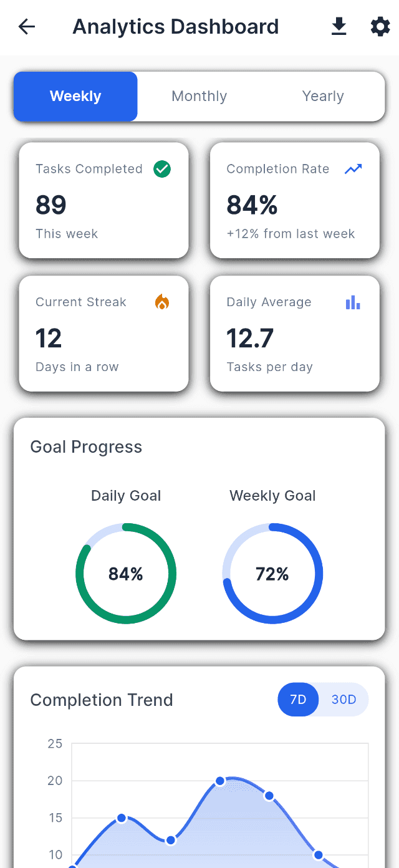The width and height of the screenshot is (399, 868).
Task: Click the chart data point at 15
Action: (x=122, y=818)
